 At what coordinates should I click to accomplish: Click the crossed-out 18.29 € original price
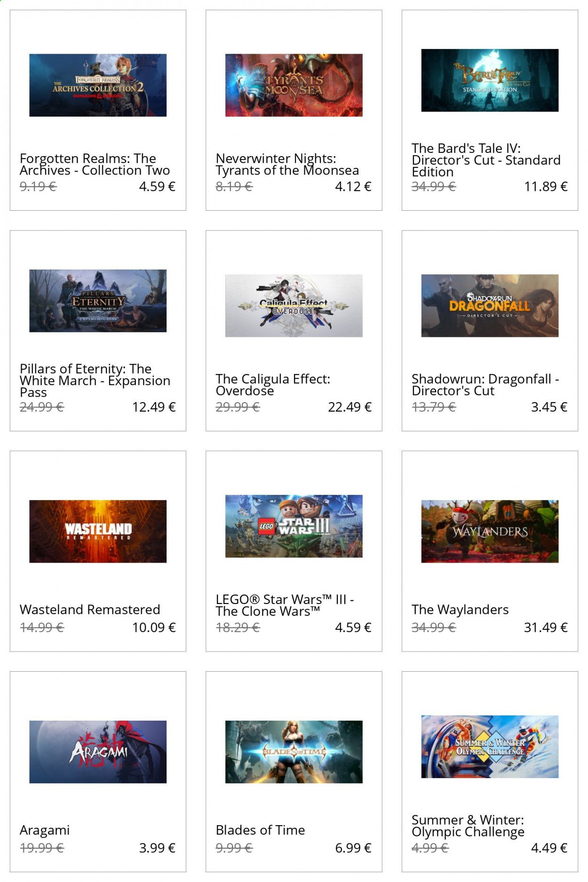pyautogui.click(x=238, y=627)
